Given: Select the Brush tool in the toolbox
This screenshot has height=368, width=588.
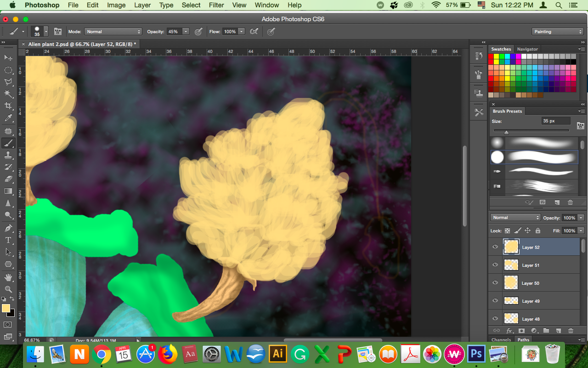Looking at the screenshot, I should [8, 143].
